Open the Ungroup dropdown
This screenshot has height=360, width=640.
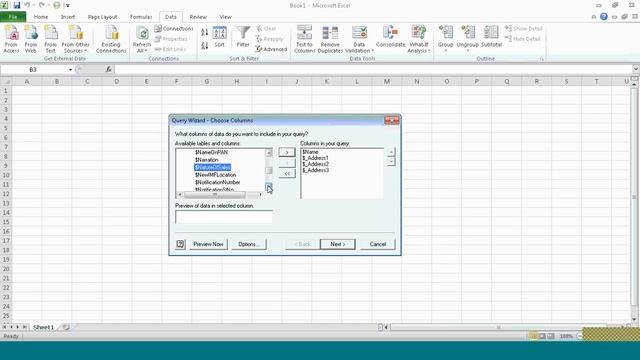pos(467,48)
